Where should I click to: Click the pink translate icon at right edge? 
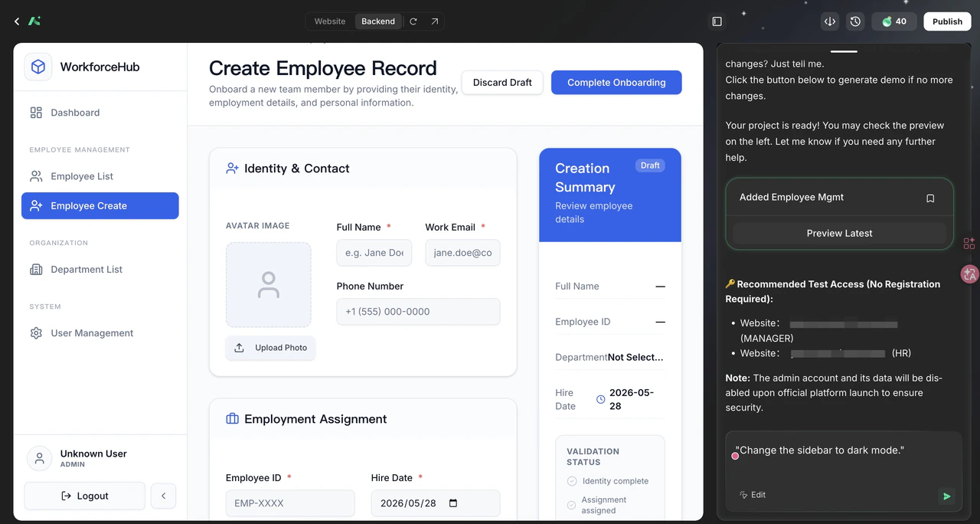(x=970, y=274)
